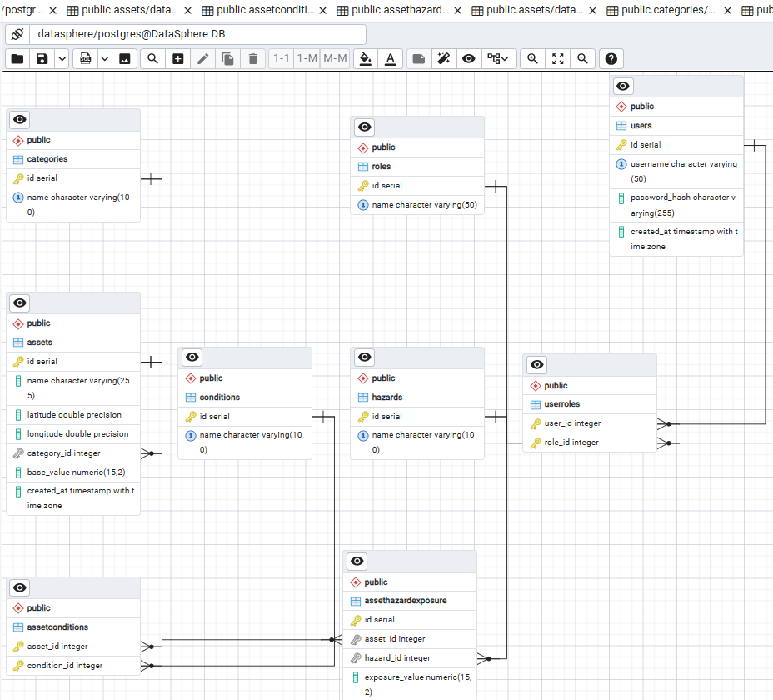Expand the Generate SQL dropdown arrow
This screenshot has width=773, height=700.
point(104,59)
